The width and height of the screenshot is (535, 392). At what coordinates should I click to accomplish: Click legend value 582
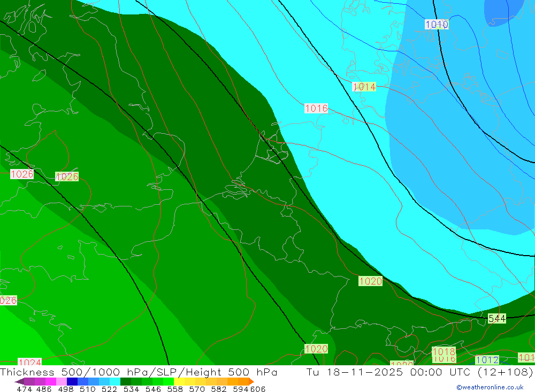218,389
